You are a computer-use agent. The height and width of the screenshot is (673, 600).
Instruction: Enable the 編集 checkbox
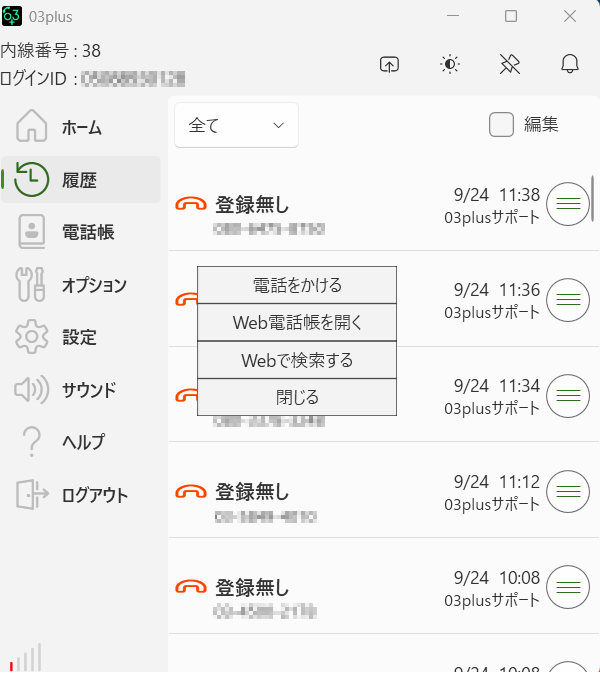pos(502,124)
